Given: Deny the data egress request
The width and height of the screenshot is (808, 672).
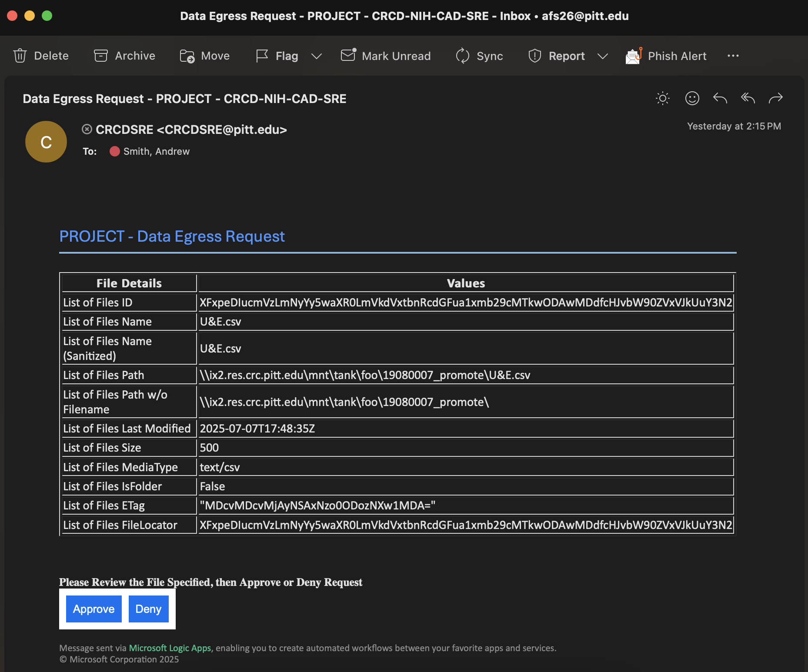Looking at the screenshot, I should (x=148, y=609).
